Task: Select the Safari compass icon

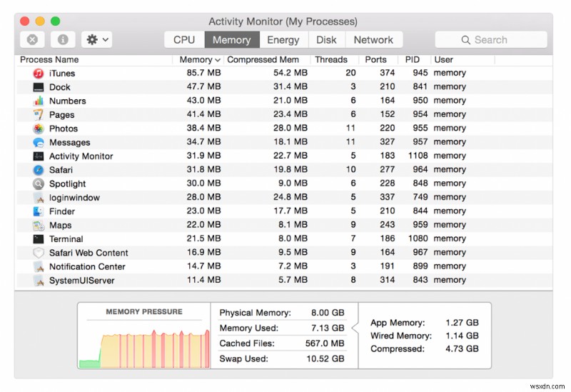Action: [39, 170]
